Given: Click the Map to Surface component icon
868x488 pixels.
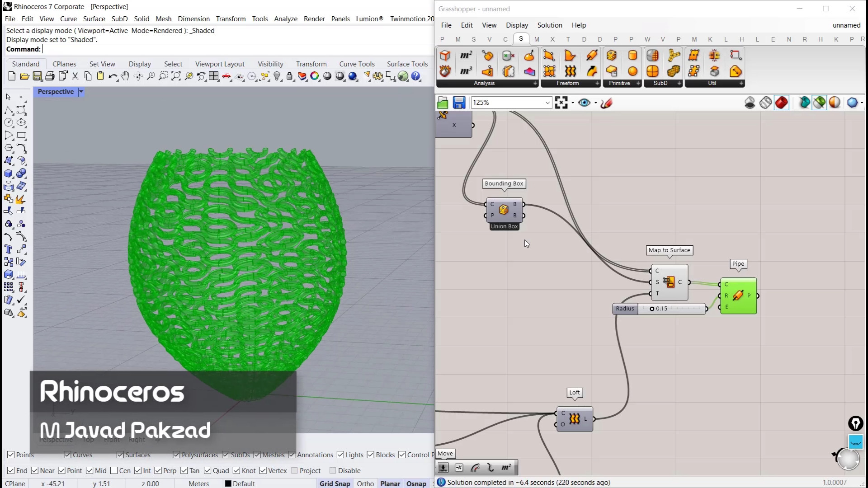Looking at the screenshot, I should pyautogui.click(x=669, y=282).
